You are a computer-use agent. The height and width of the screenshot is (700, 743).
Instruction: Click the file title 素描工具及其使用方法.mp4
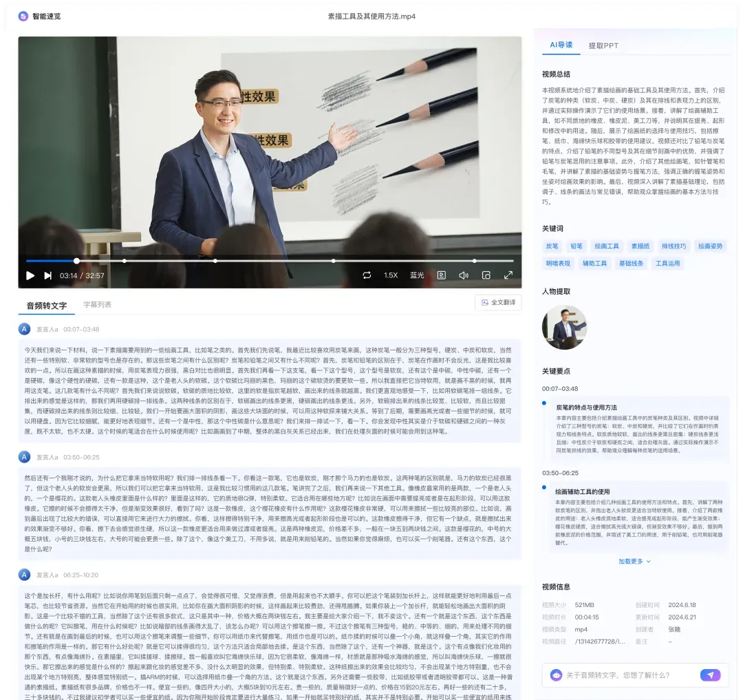[371, 16]
